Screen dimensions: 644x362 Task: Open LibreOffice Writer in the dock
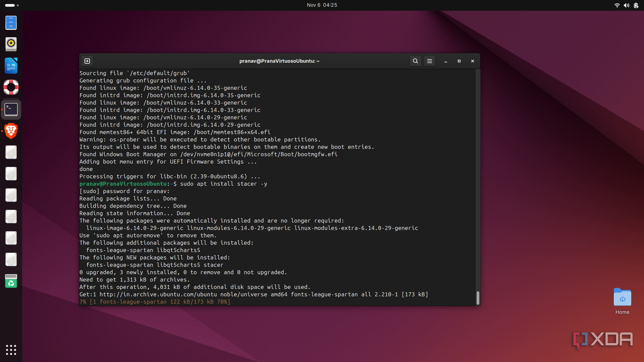pyautogui.click(x=11, y=66)
